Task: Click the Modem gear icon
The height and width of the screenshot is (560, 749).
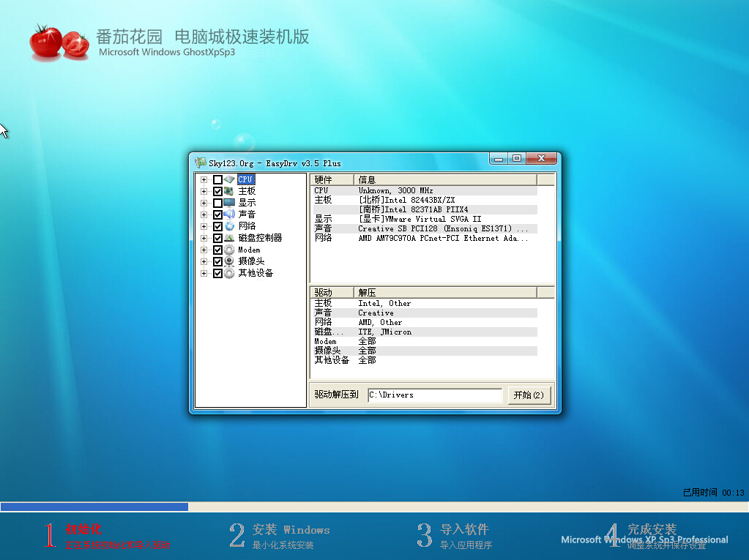Action: pos(229,250)
